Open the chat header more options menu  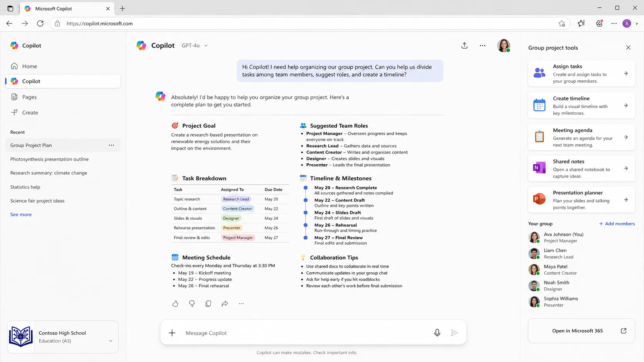click(483, 45)
